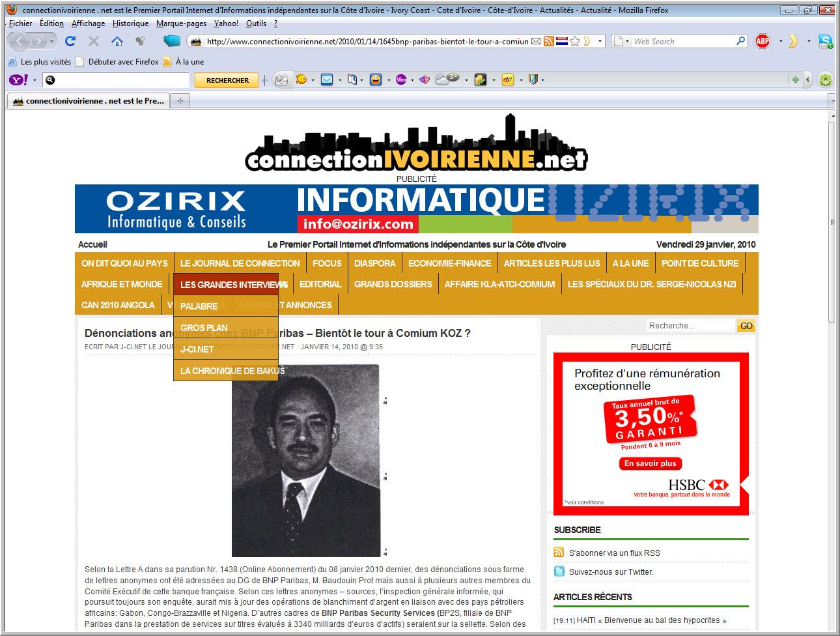840x636 pixels.
Task: Click the En savoir plus button in HSBC ad
Action: pos(650,463)
